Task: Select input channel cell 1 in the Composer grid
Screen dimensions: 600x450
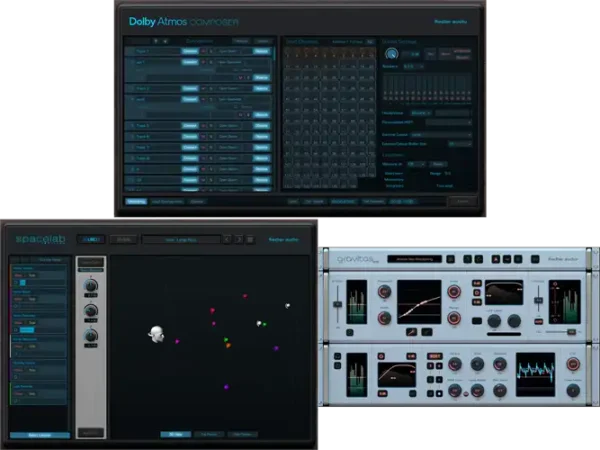Action: click(x=288, y=52)
